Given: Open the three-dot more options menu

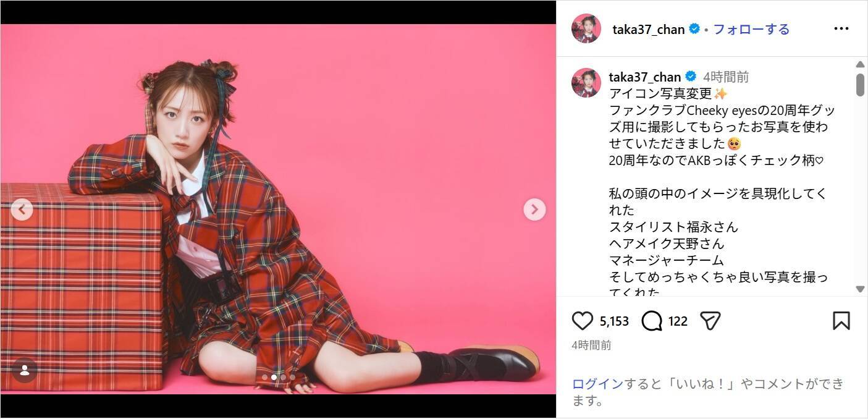Looking at the screenshot, I should [841, 28].
